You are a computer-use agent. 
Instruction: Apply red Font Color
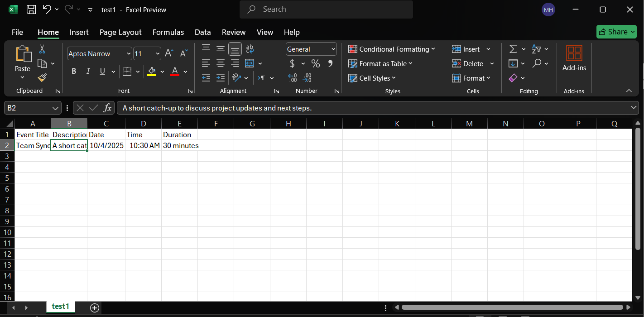point(175,71)
